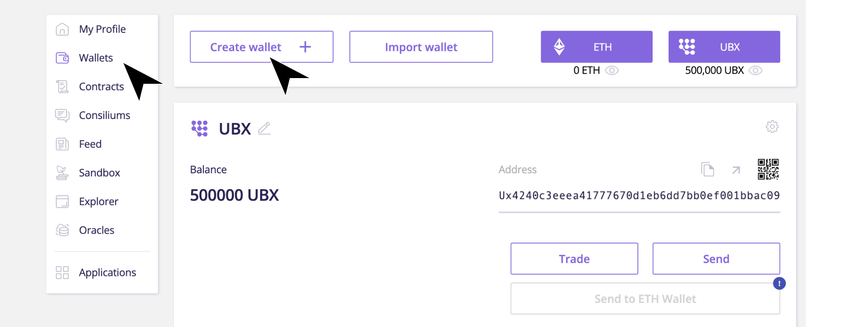
Task: Show the wallet QR code
Action: point(767,170)
